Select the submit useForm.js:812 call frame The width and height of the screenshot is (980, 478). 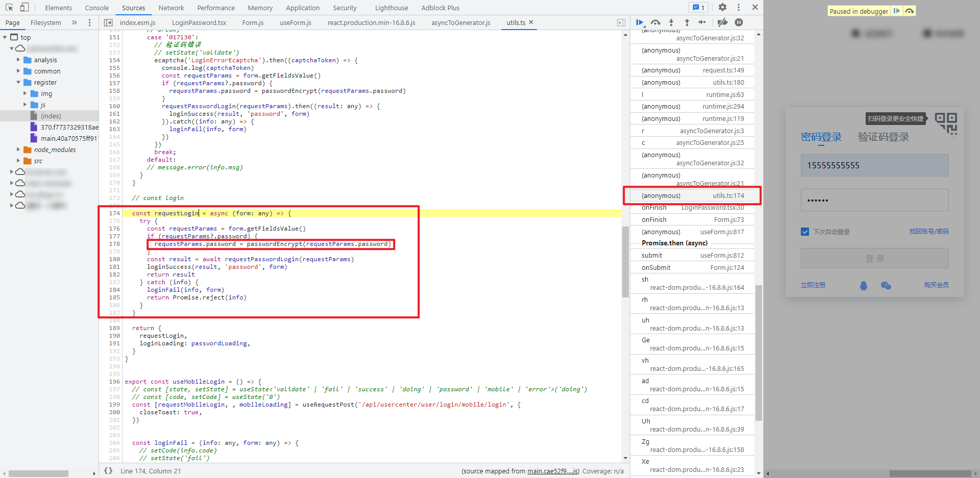click(693, 256)
